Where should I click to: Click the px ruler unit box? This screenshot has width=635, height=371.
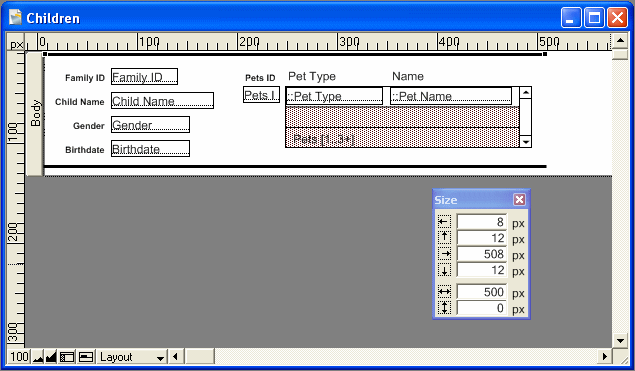[x=17, y=43]
